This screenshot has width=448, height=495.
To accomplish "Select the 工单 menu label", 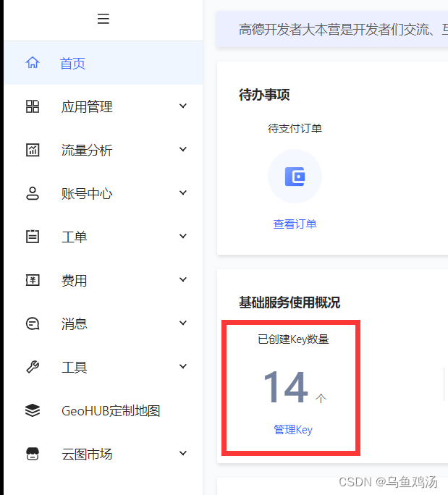I will 75,237.
